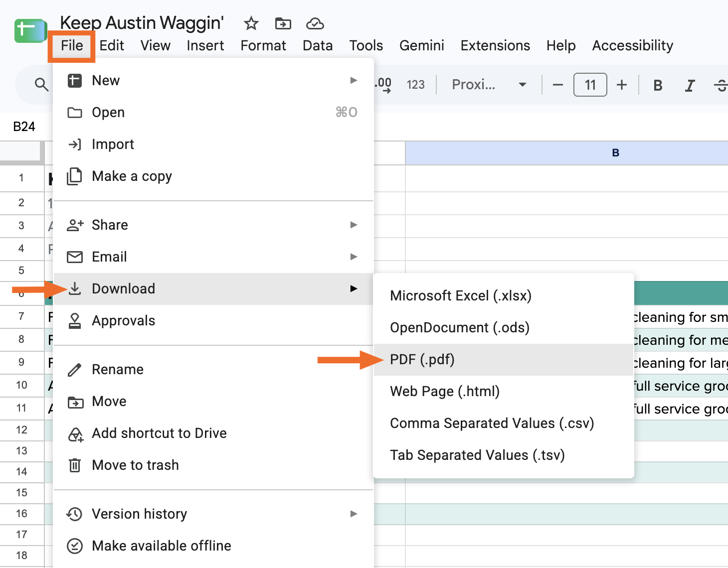
Task: Choose Rename from the File menu
Action: pyautogui.click(x=213, y=370)
